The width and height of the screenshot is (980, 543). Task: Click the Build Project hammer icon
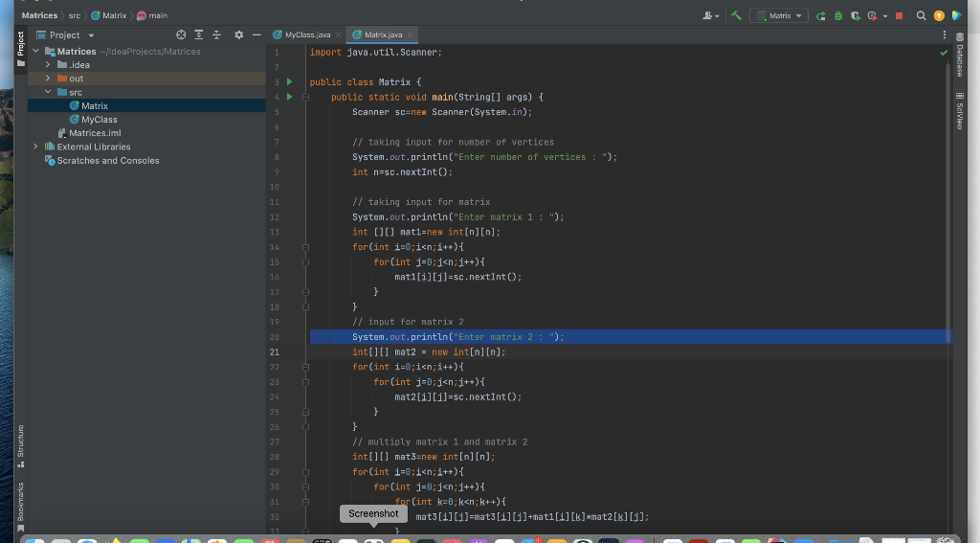(736, 15)
